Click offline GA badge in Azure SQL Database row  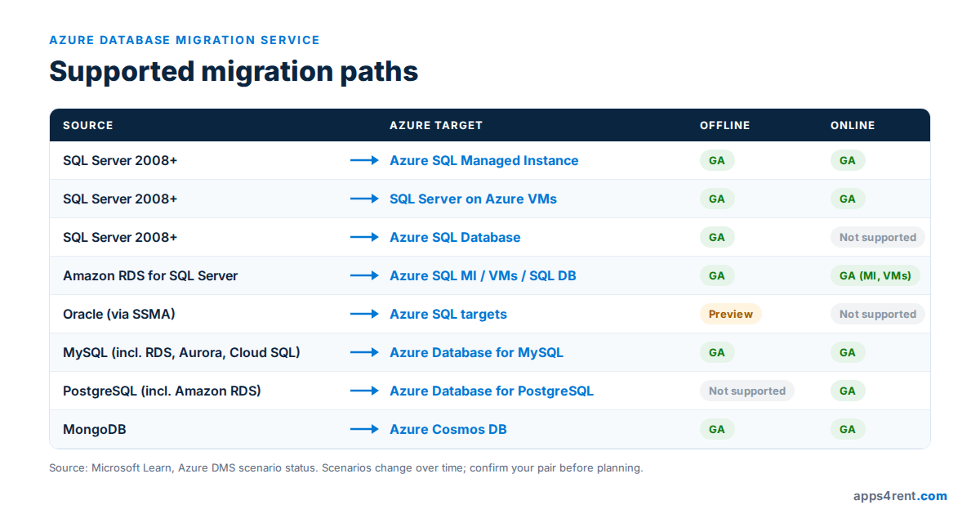coord(717,237)
